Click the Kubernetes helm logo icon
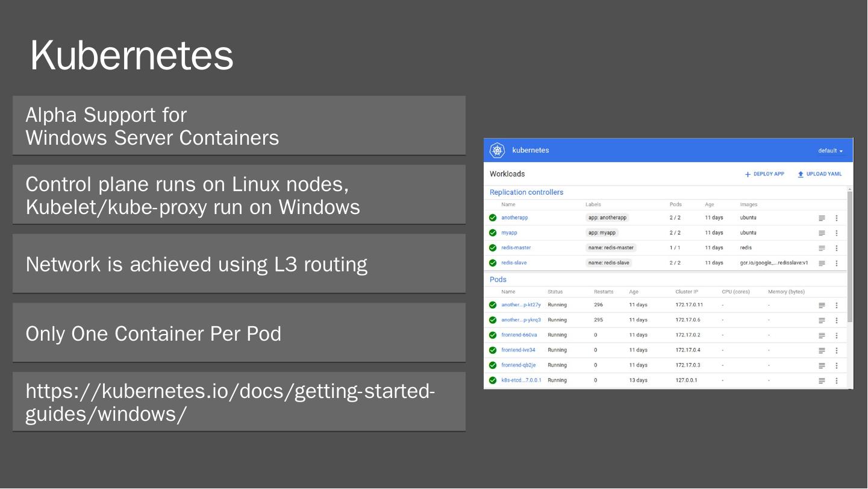The height and width of the screenshot is (489, 868). (x=497, y=150)
